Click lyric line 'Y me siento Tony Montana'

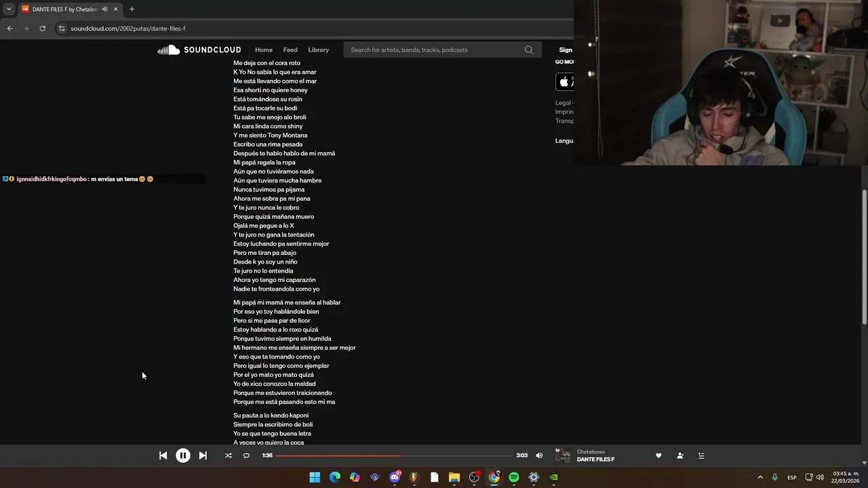271,135
